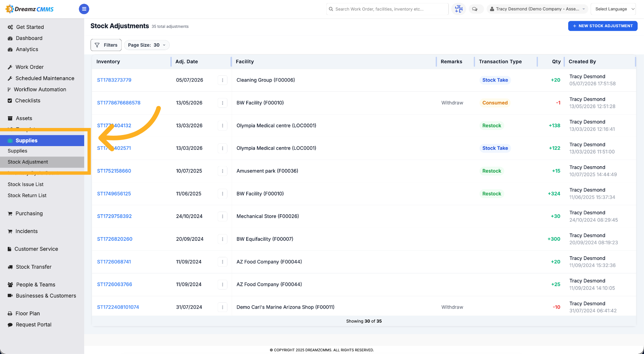Open inventory link ST1783273779
The height and width of the screenshot is (354, 644).
(114, 80)
